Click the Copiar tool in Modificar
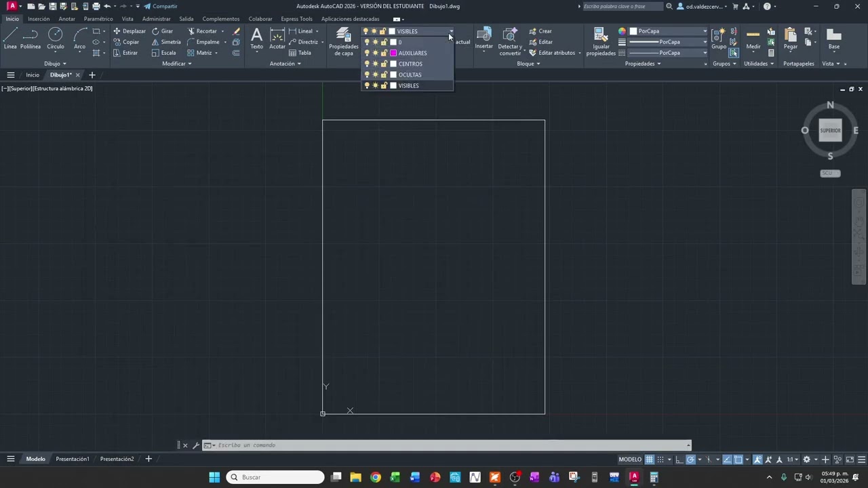 pos(126,42)
